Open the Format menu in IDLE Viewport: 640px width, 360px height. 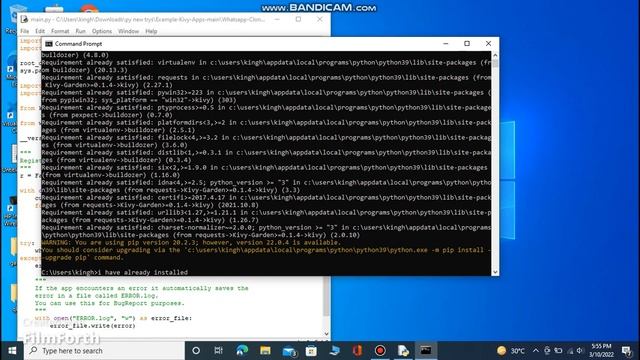click(60, 31)
